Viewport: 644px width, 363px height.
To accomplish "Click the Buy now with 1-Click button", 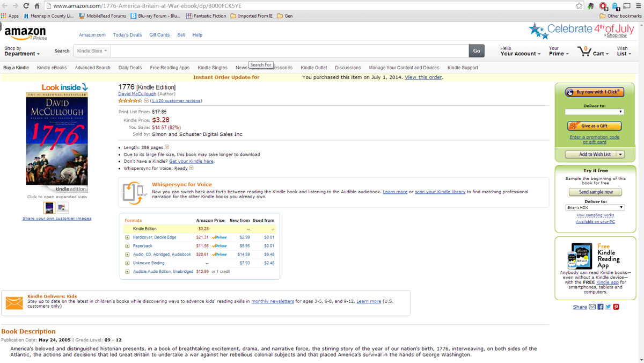I will coord(594,92).
